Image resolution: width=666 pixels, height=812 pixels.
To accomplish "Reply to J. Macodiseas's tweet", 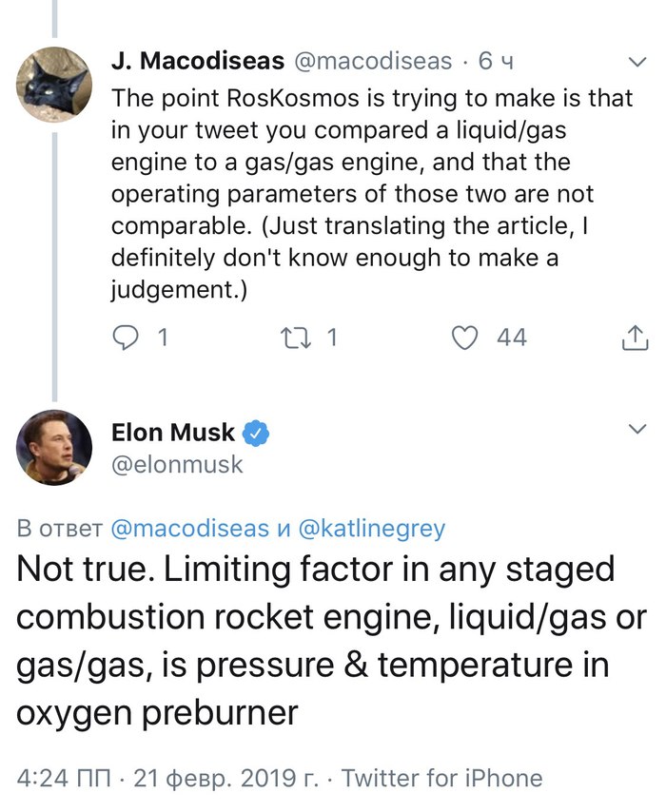I will pyautogui.click(x=128, y=338).
